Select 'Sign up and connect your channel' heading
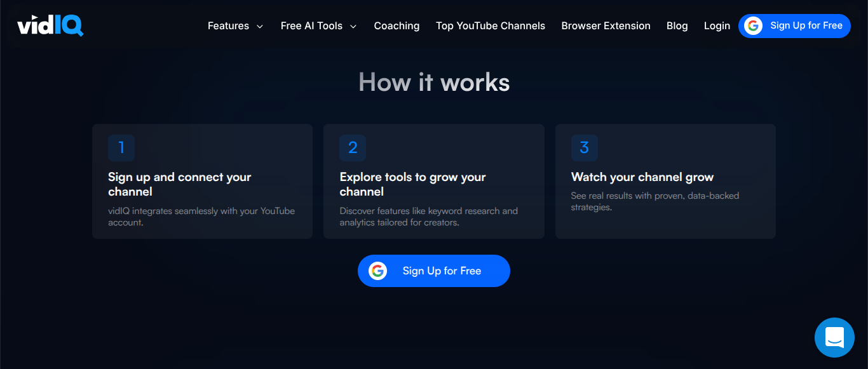 [180, 184]
